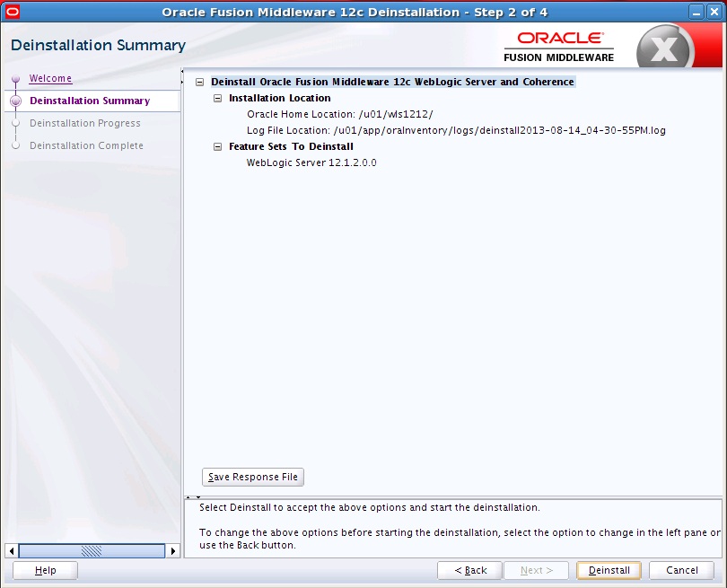Collapse the Feature Sets To Deinstall node
Viewport: 727px width, 588px height.
coord(217,146)
